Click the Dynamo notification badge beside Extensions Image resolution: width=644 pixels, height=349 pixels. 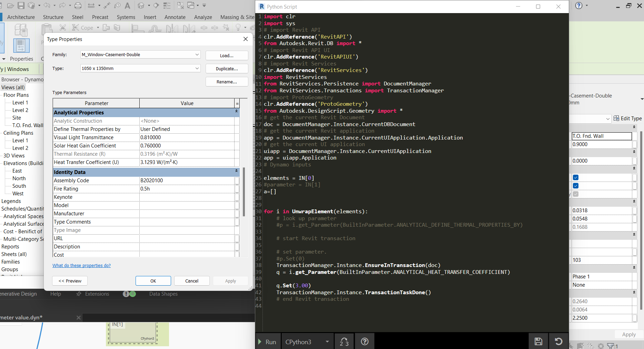pos(129,294)
